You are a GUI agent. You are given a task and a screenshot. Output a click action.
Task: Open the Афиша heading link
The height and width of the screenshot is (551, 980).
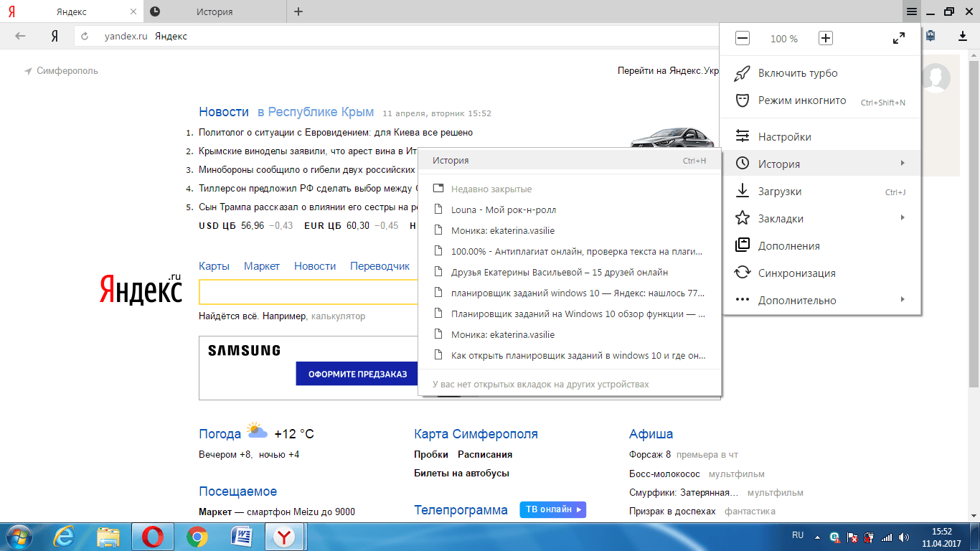(x=651, y=434)
